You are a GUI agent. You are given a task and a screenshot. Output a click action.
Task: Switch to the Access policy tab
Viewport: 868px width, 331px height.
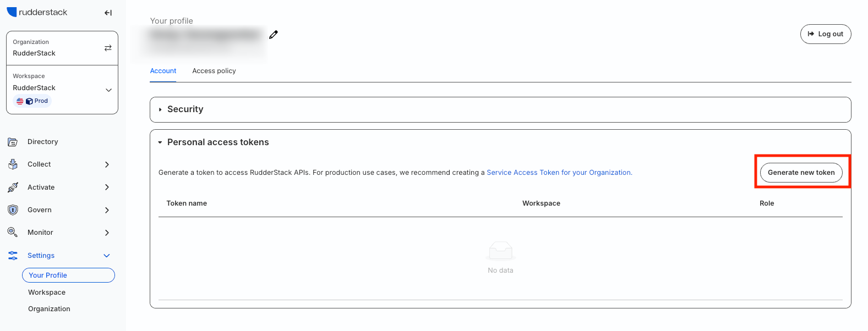pos(214,71)
